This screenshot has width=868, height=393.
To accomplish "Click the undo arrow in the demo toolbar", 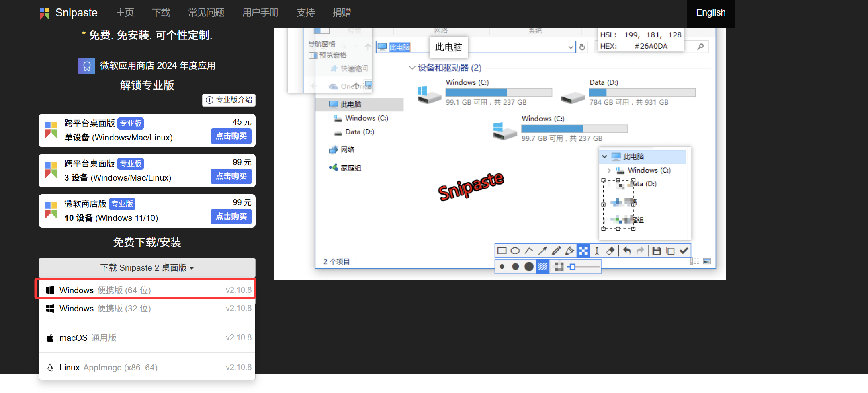I will pos(627,251).
